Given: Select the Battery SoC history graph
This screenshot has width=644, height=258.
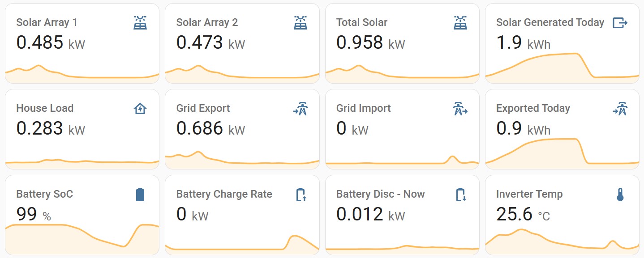Looking at the screenshot, I should [x=82, y=239].
